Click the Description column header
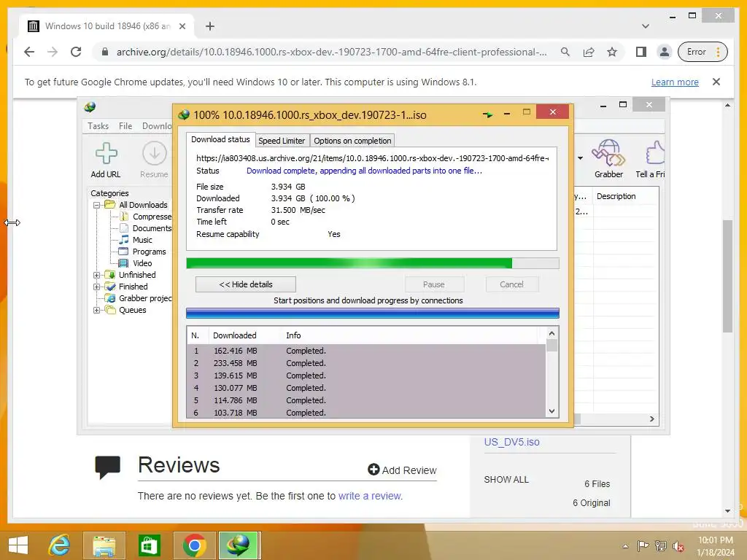Viewport: 747px width, 560px height. coord(616,196)
